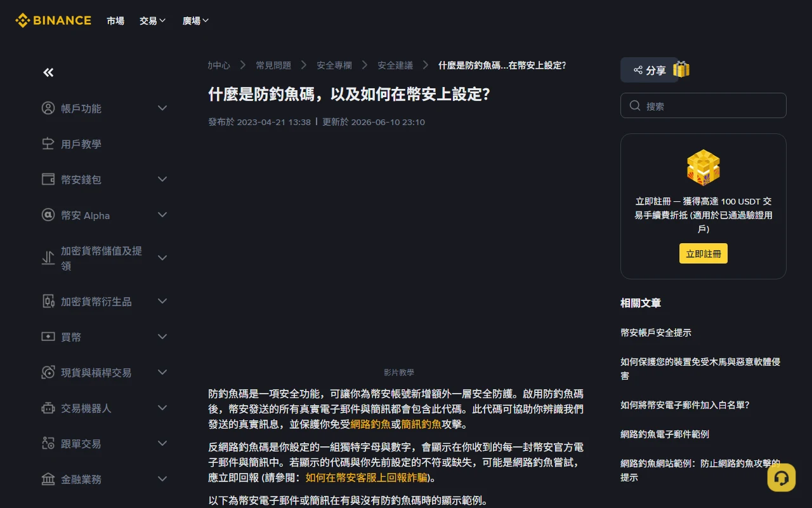Click the 跟單交易 icon
The width and height of the screenshot is (812, 508).
click(48, 443)
